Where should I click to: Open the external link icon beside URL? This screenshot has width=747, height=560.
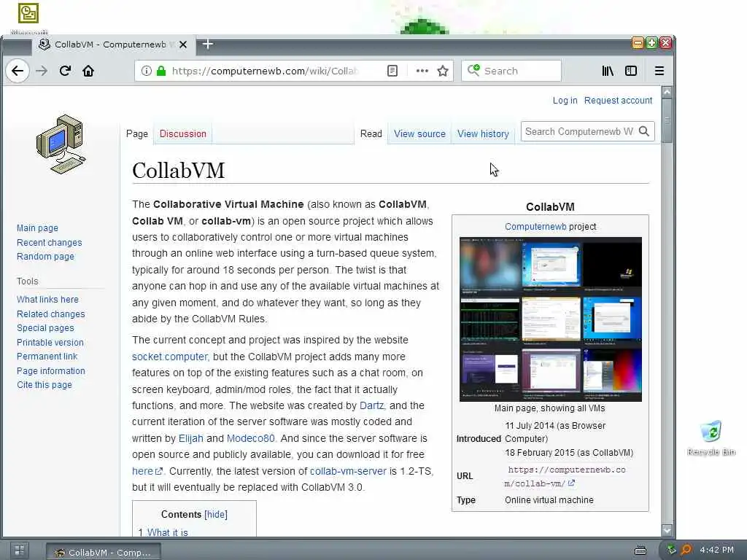(x=571, y=483)
